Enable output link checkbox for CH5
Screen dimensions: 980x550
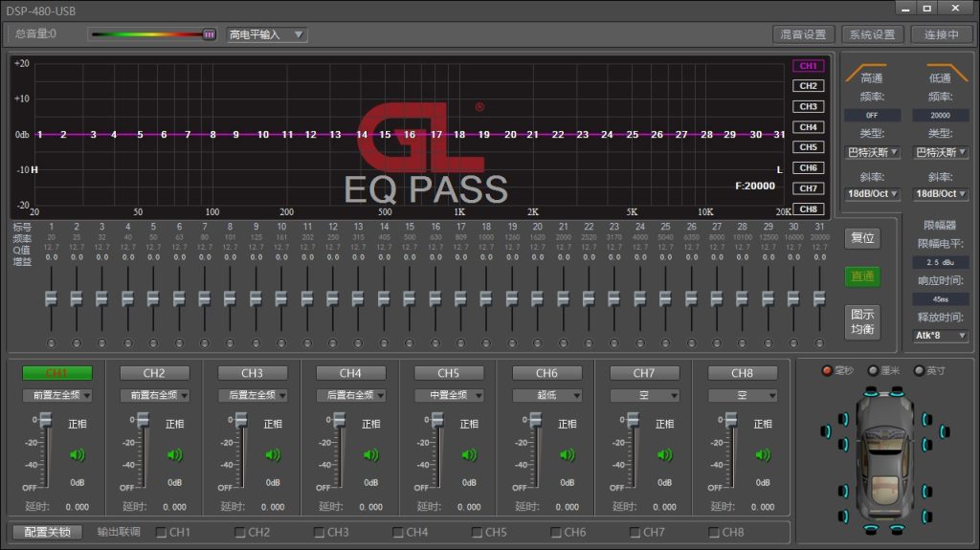(x=477, y=533)
